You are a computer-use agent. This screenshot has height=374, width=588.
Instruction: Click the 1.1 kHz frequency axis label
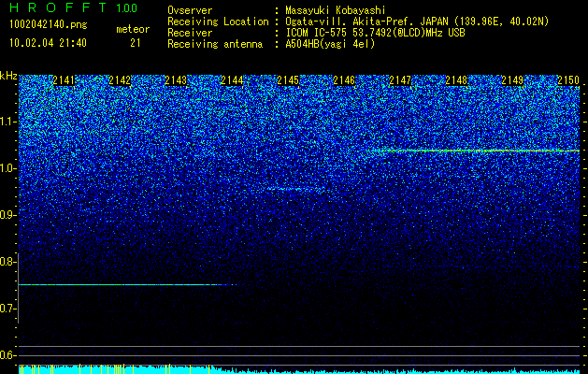[7, 122]
